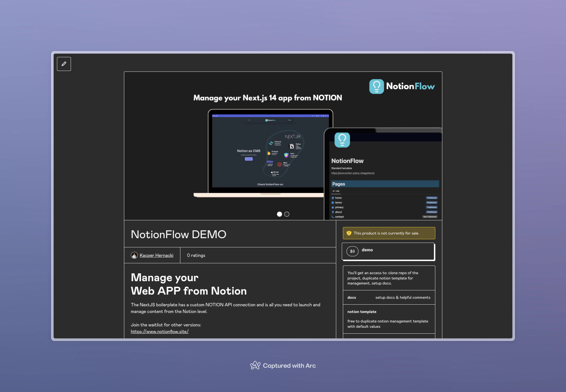Click the product cover image showing laptop

(283, 146)
